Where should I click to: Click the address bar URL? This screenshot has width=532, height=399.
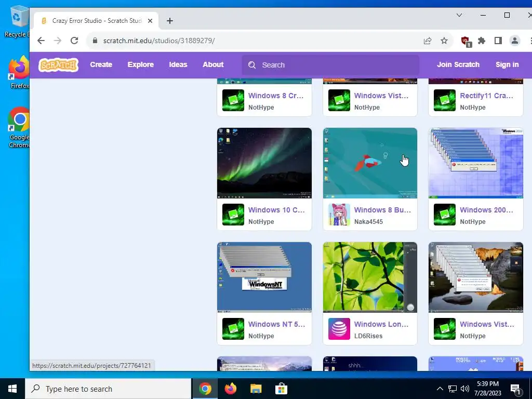click(x=159, y=41)
